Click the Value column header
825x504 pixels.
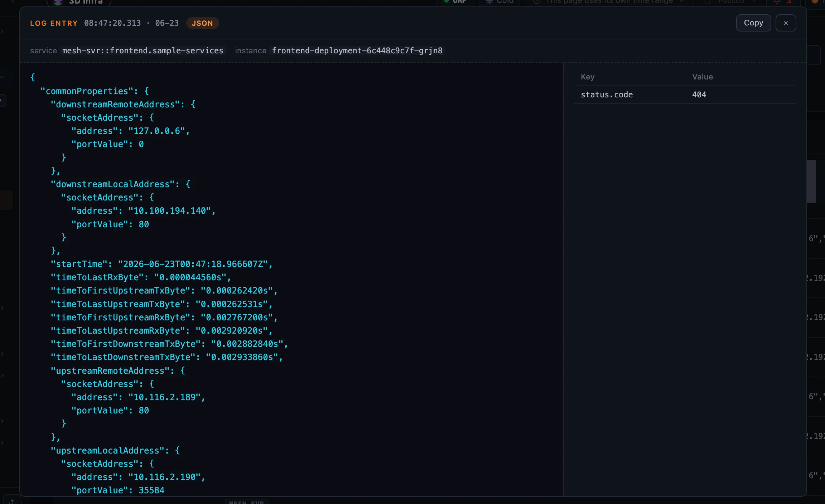pyautogui.click(x=702, y=77)
